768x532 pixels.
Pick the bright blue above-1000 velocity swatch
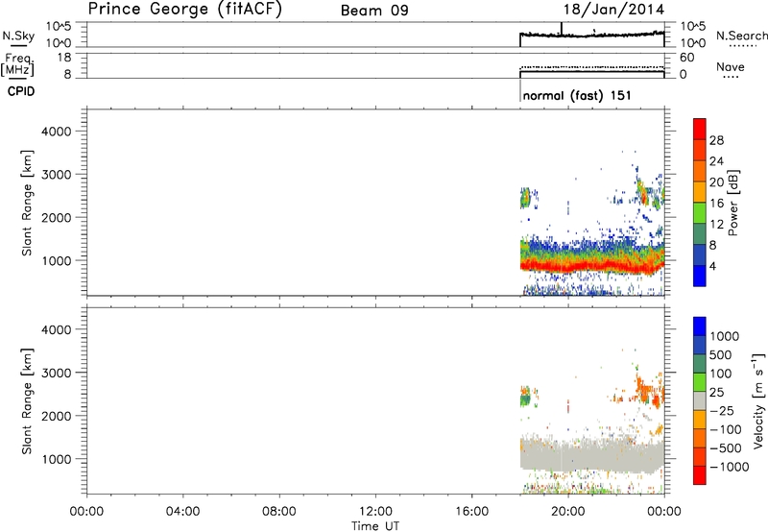700,326
